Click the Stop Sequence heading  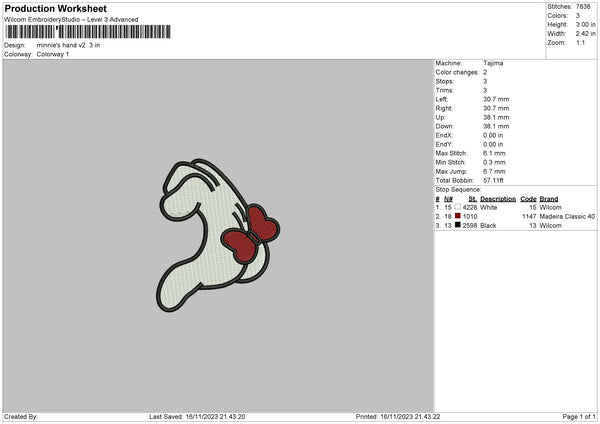[x=458, y=190]
